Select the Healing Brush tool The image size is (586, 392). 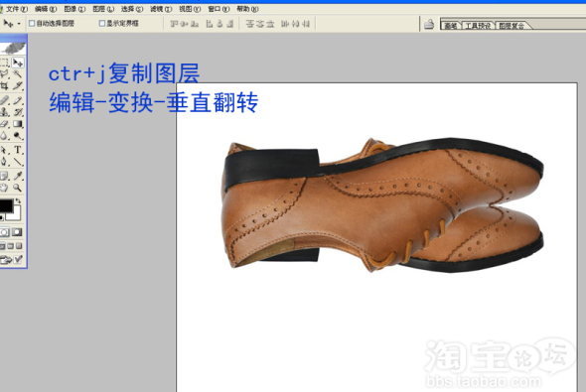pyautogui.click(x=5, y=100)
